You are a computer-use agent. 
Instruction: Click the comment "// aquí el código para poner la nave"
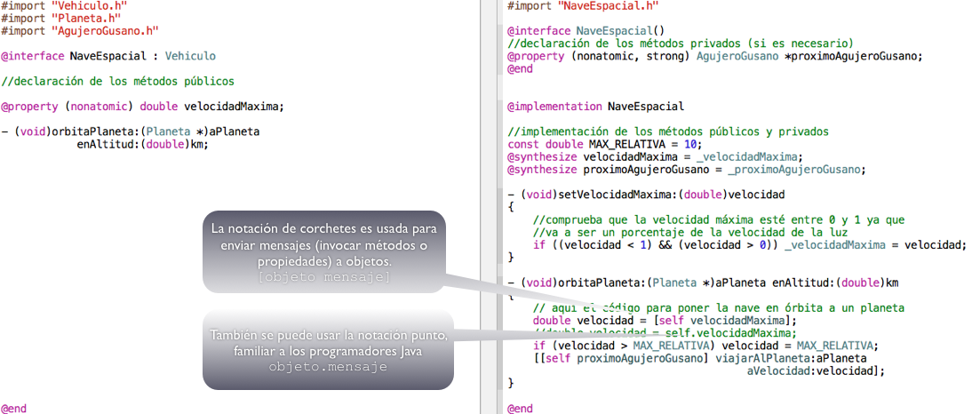point(718,308)
